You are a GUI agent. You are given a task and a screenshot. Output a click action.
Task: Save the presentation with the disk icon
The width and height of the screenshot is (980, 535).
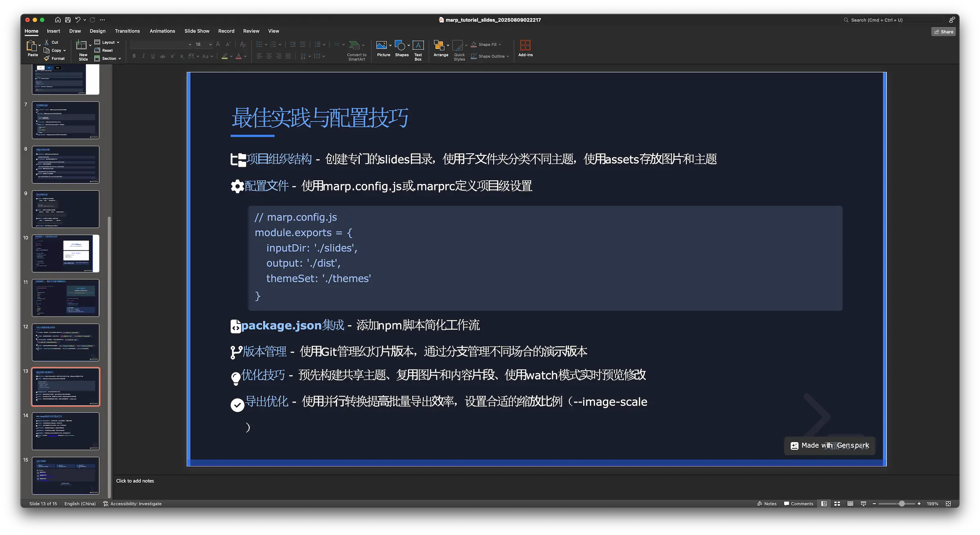(68, 20)
